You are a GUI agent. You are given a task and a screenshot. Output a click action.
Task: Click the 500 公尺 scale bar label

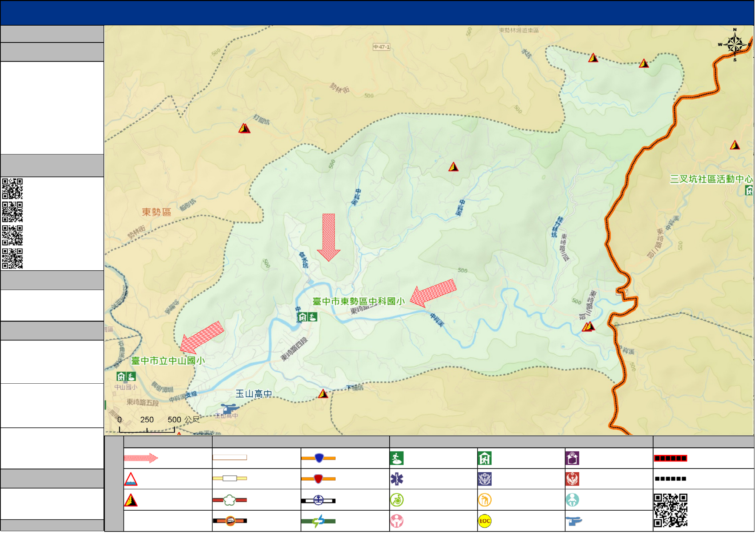coord(184,420)
